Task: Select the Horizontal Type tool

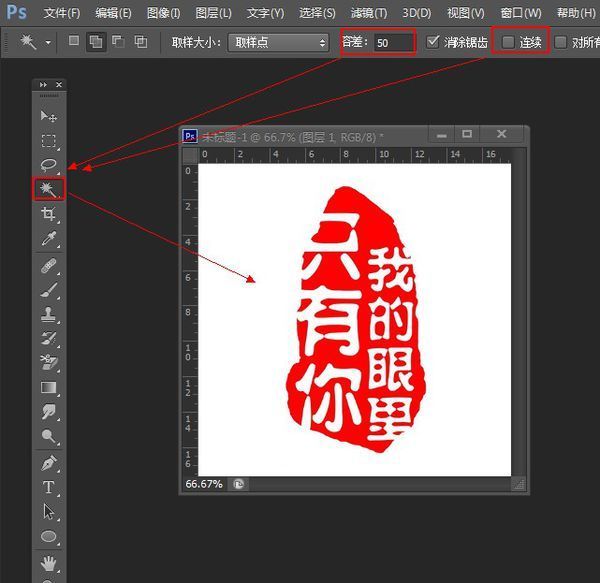Action: click(48, 487)
